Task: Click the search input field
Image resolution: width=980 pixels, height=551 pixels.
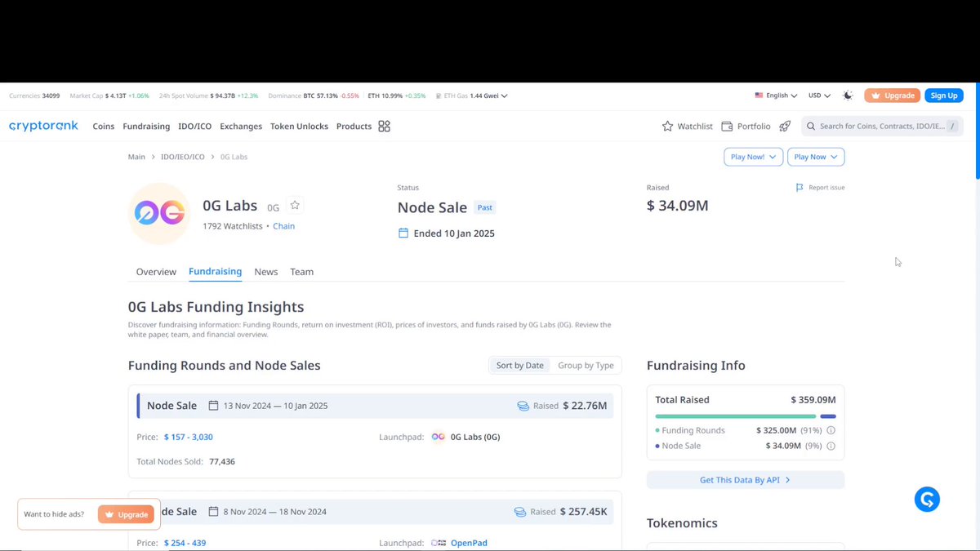Action: pos(882,127)
